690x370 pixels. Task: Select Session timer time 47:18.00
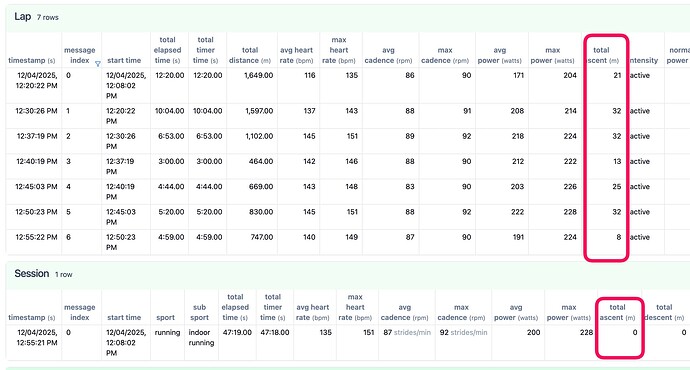click(275, 332)
